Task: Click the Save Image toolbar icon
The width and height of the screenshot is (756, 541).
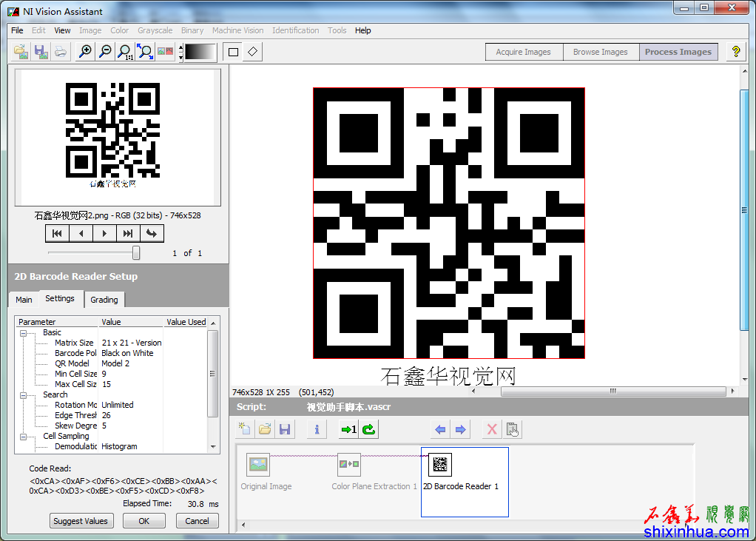Action: pos(41,52)
